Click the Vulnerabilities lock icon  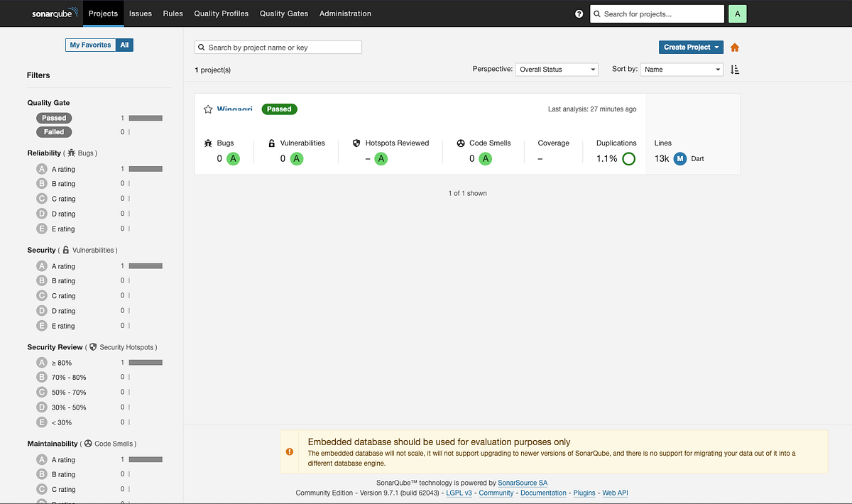point(271,143)
